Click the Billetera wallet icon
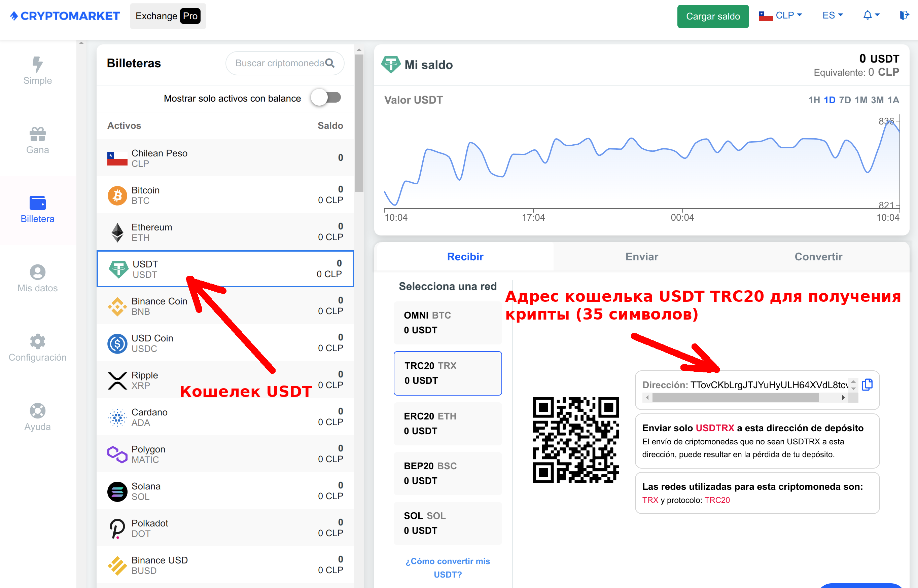 coord(37,203)
